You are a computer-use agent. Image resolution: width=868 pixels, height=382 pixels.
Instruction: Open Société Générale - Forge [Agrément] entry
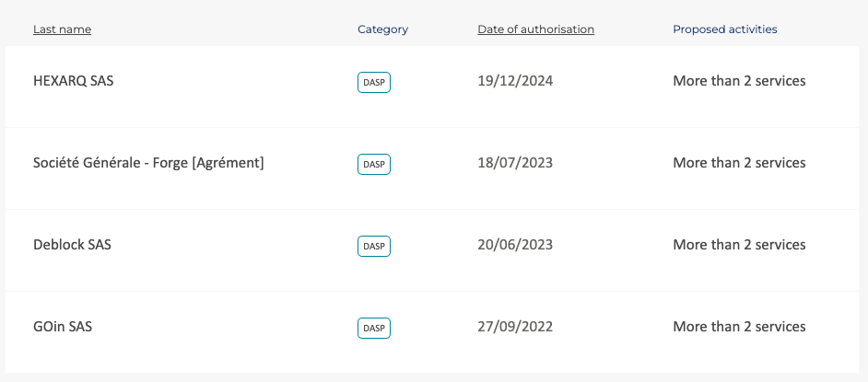148,163
